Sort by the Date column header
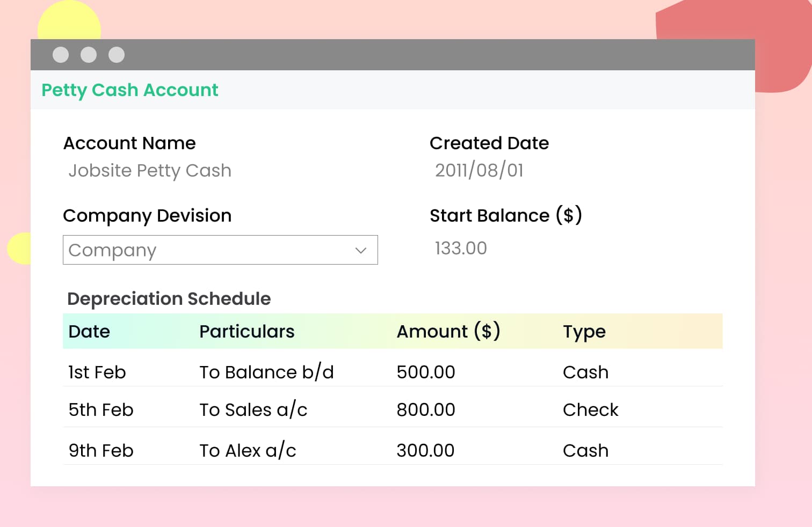 89,332
